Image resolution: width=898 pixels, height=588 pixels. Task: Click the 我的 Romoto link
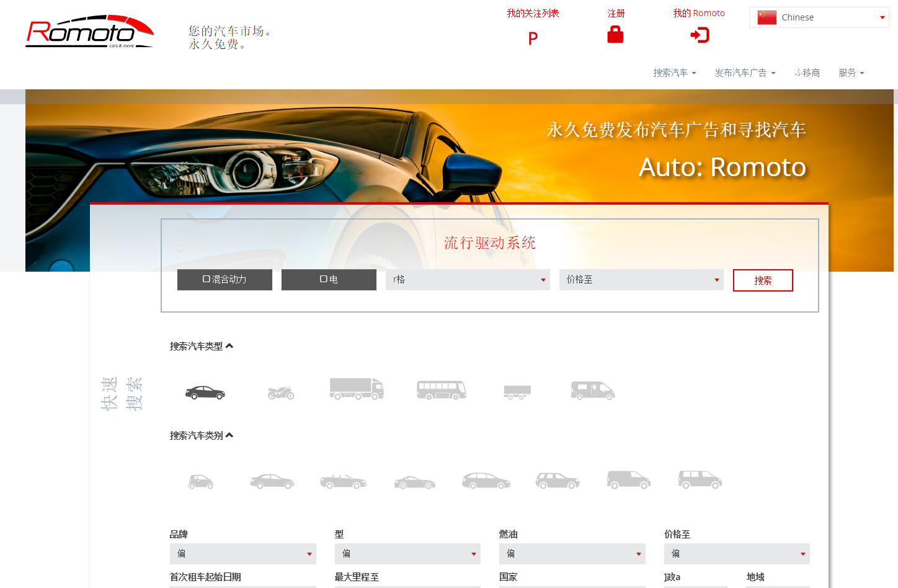(699, 13)
